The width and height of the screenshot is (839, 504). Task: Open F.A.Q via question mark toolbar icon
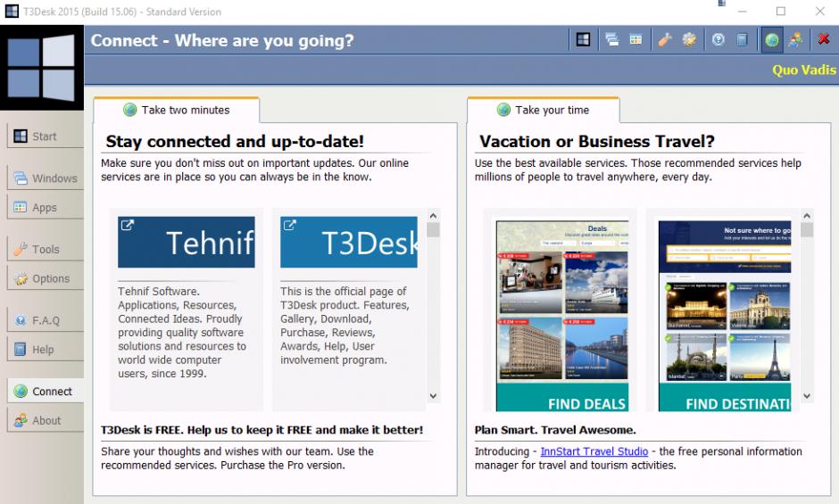click(719, 39)
